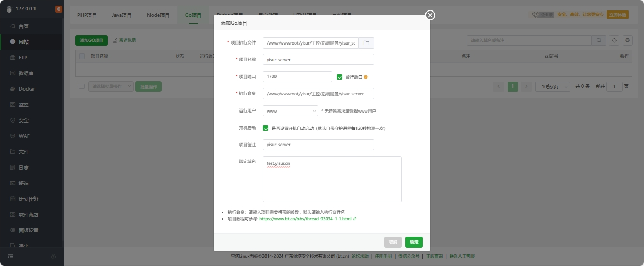
Task: Click the 联系人工客服 footer link
Action: coord(462,257)
